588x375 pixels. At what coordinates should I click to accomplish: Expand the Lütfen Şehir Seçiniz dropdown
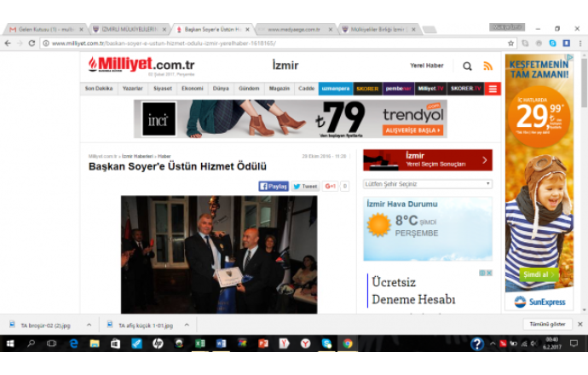(x=427, y=184)
